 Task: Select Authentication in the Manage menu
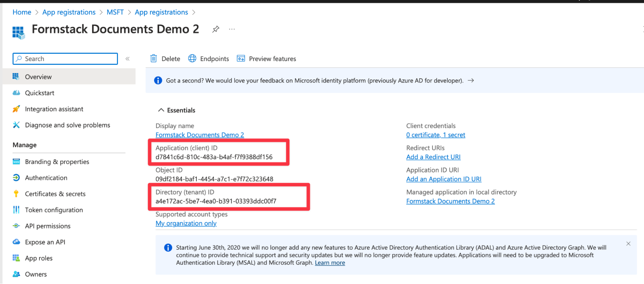[x=46, y=178]
